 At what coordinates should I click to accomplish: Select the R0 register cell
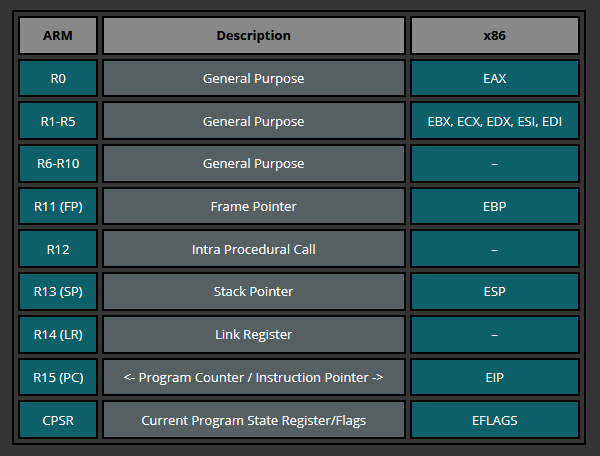pyautogui.click(x=58, y=78)
